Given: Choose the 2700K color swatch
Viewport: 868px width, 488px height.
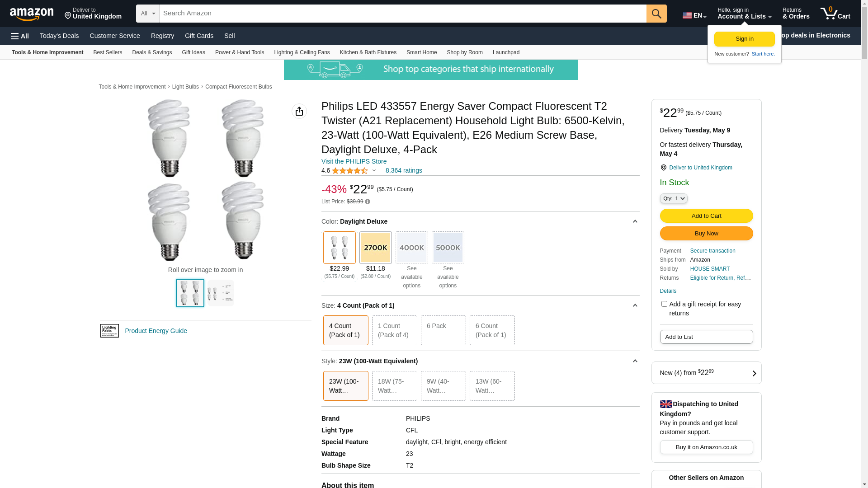Looking at the screenshot, I should point(376,248).
